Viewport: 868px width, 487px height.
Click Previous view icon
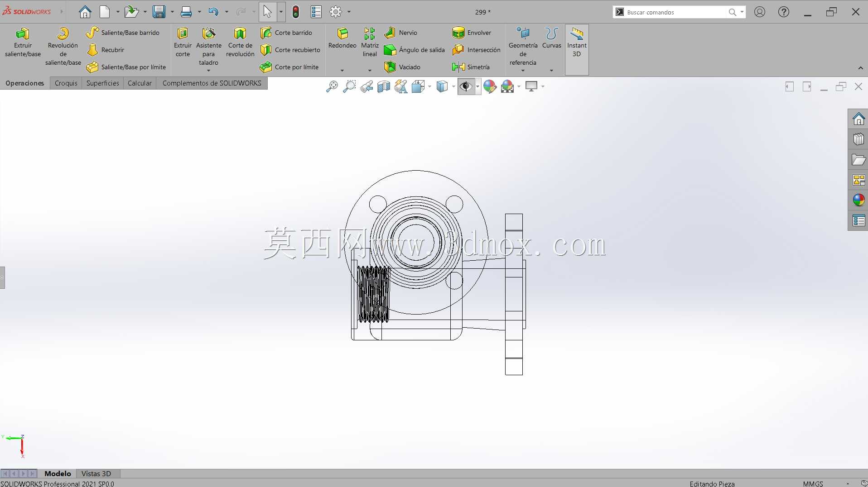(366, 86)
